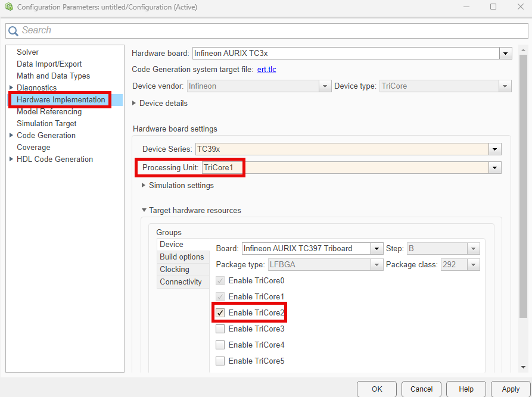Switch to the Connectivity group
The image size is (532, 397).
[181, 282]
